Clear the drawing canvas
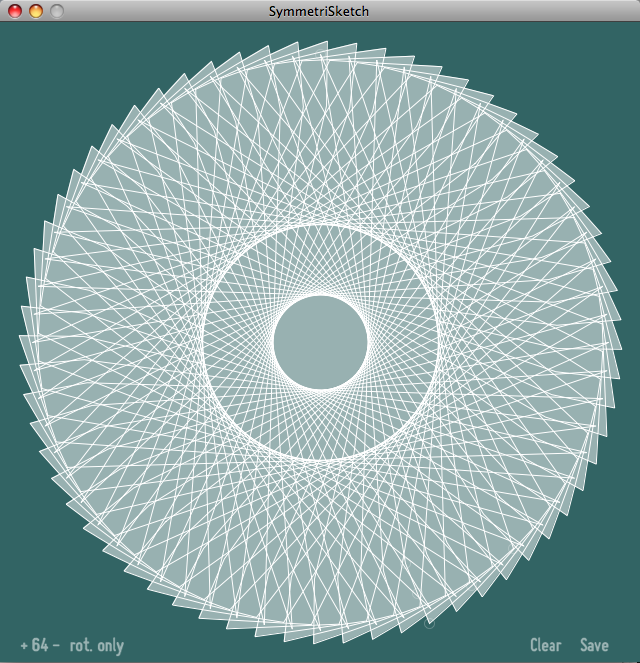 [x=545, y=646]
